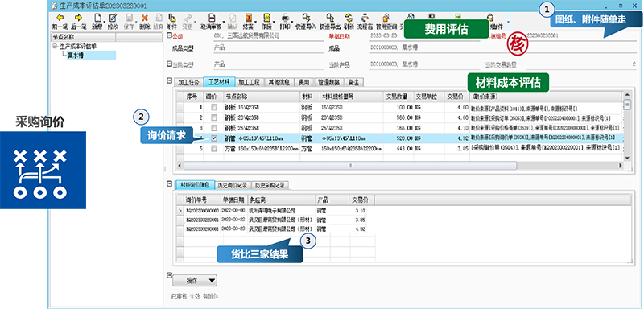Viewport: 644px width, 309px height.
Task: Sort by 交易数量 column header
Action: click(398, 97)
